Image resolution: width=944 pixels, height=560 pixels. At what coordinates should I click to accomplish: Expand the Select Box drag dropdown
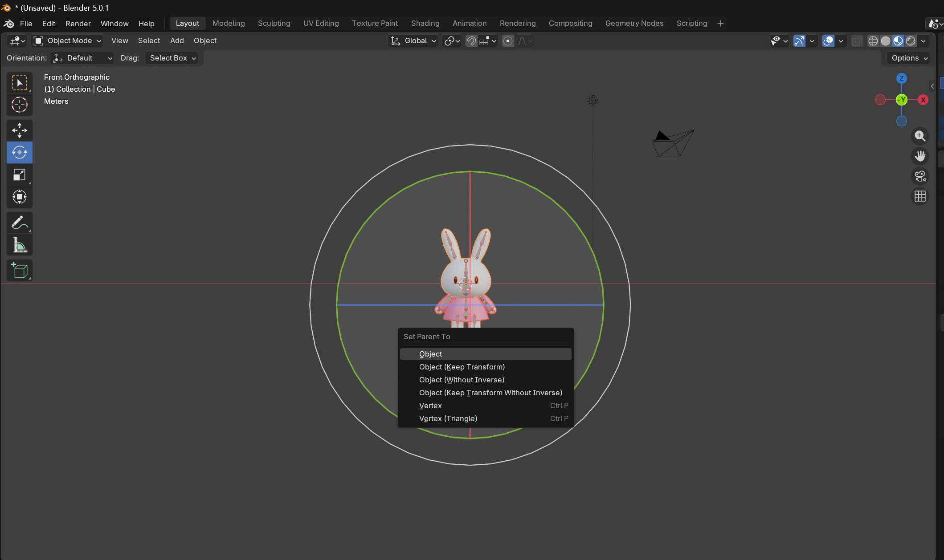[172, 58]
